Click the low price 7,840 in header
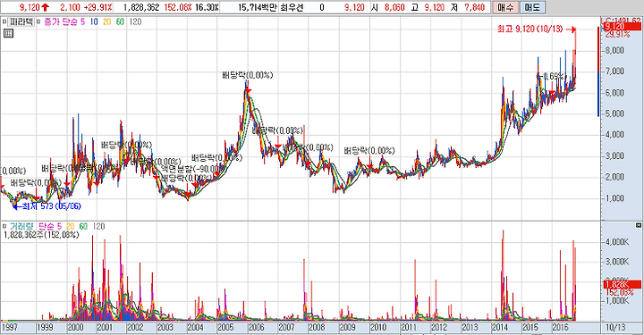Viewport: 644px width, 335px height. [474, 7]
